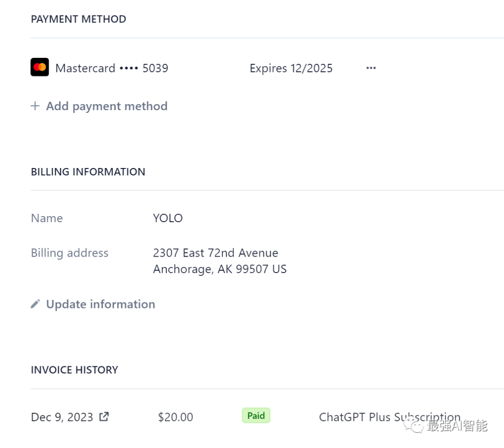
Task: Select the Mastercard ending in 5039
Action: (x=112, y=68)
